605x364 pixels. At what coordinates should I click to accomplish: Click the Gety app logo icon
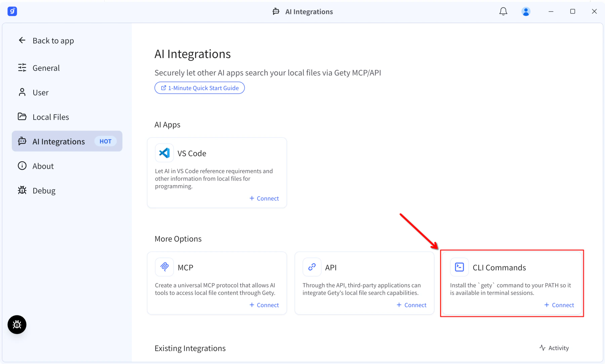[12, 11]
